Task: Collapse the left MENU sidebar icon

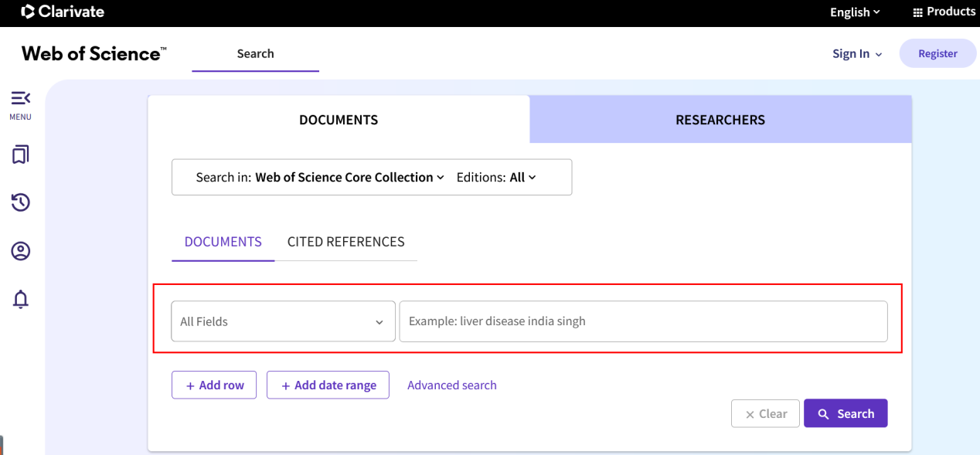Action: point(21,98)
